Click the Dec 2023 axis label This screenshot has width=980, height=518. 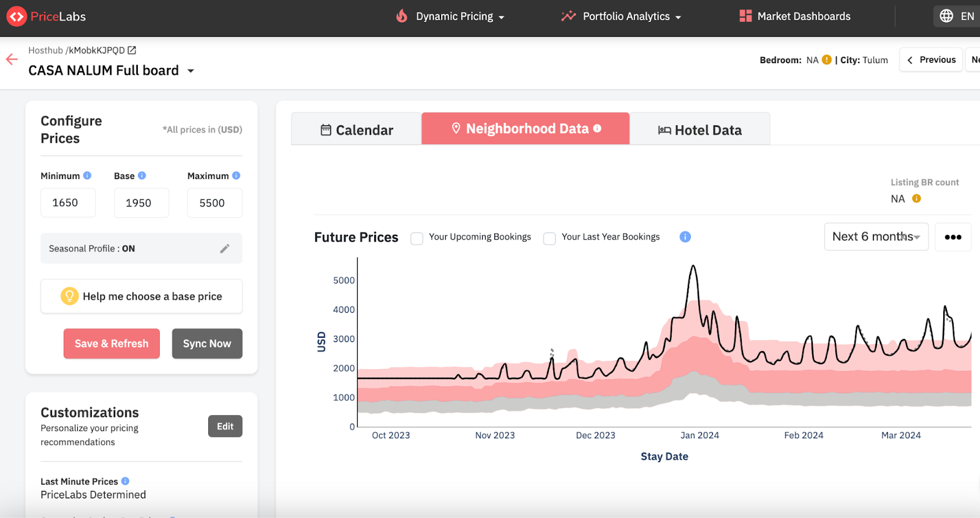click(595, 435)
